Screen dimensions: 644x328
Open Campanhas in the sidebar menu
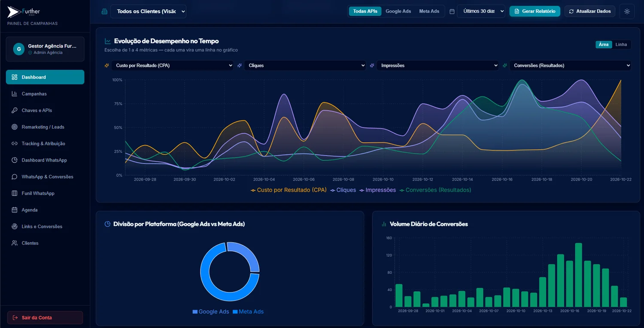[x=45, y=94]
